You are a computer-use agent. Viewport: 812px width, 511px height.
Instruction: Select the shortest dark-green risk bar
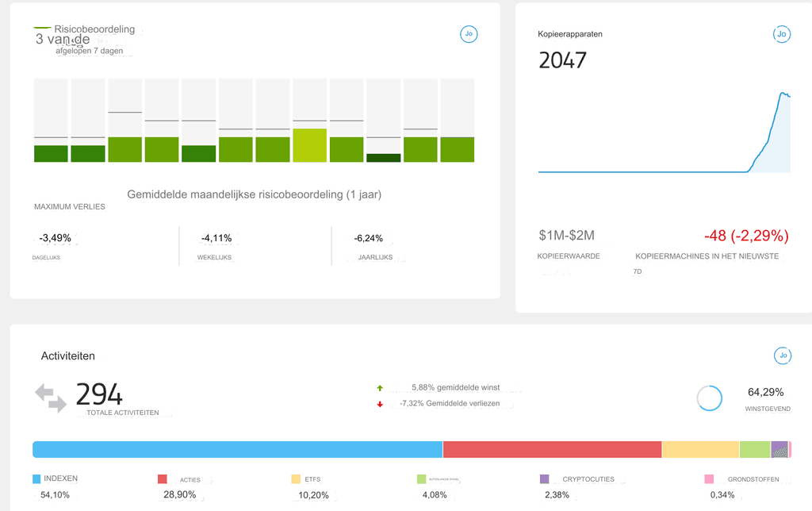pos(383,158)
